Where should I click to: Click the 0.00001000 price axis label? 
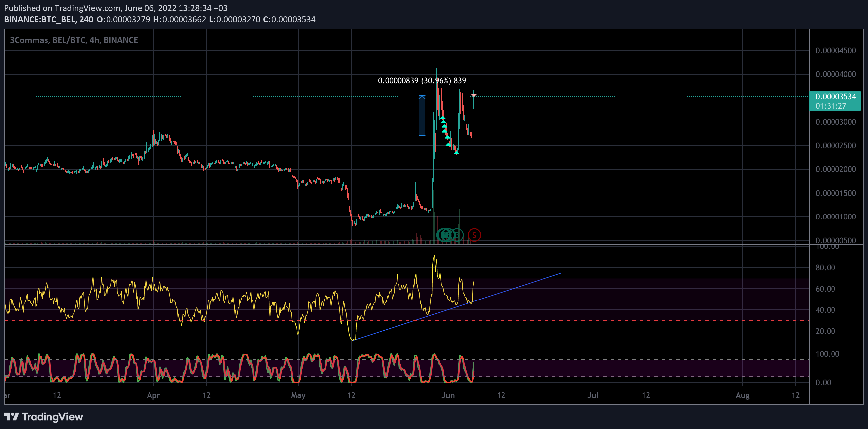coord(835,217)
